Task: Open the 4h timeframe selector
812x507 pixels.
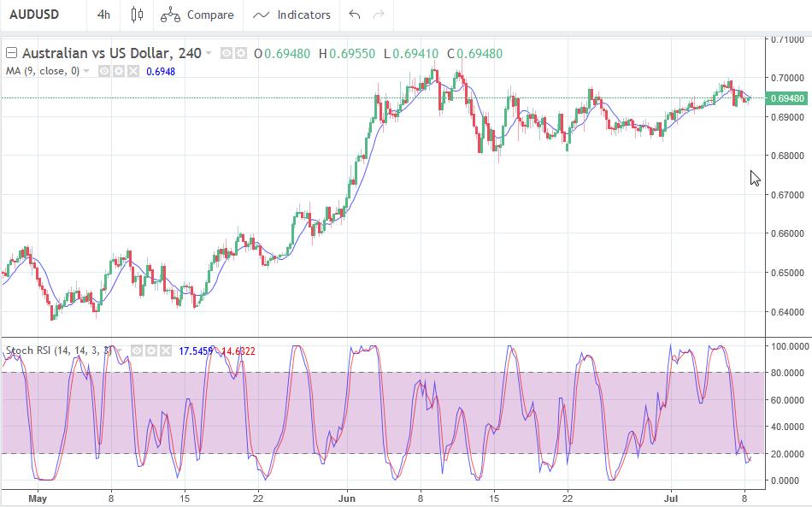Action: click(x=103, y=15)
